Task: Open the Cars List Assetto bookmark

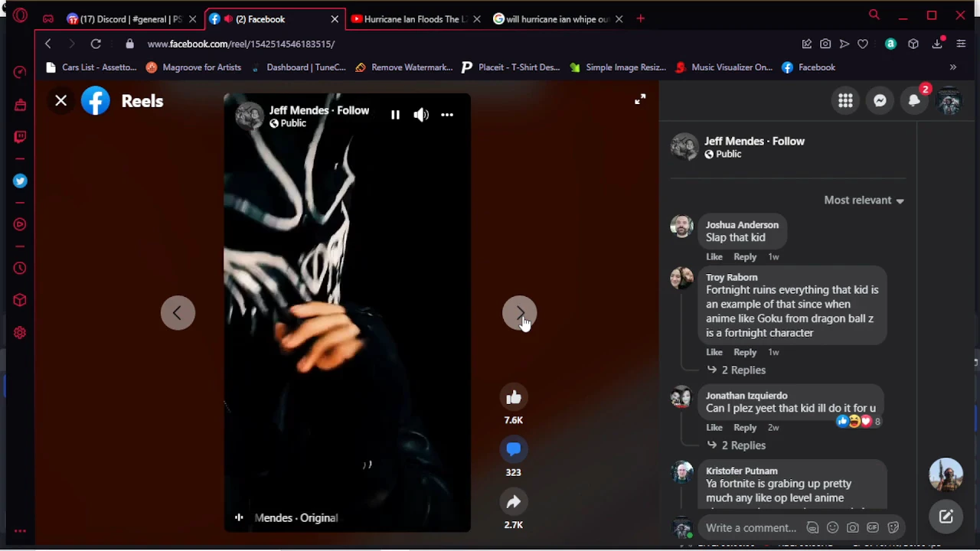Action: 91,67
